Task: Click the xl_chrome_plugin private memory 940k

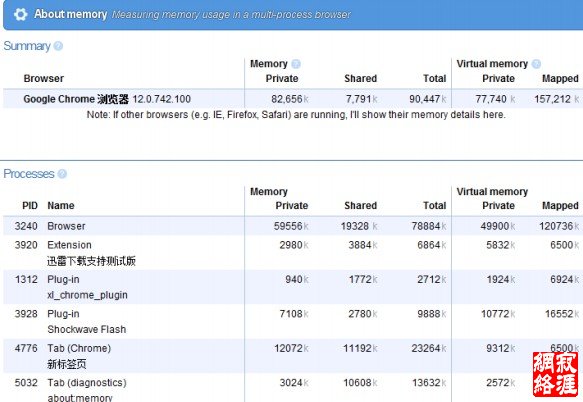Action: (x=297, y=279)
